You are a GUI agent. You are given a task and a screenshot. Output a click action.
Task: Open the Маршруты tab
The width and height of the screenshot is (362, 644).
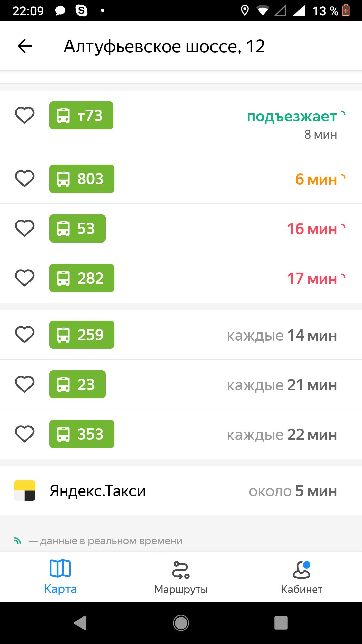(181, 577)
